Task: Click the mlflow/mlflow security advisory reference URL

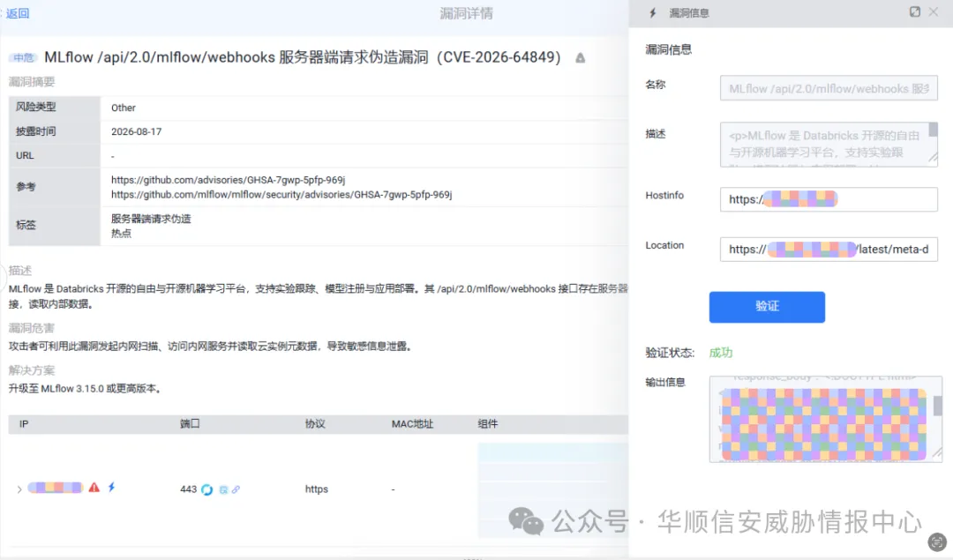Action: click(x=281, y=194)
